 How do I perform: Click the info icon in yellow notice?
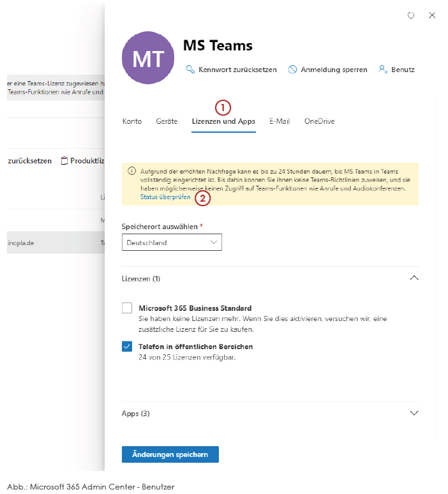pyautogui.click(x=131, y=171)
